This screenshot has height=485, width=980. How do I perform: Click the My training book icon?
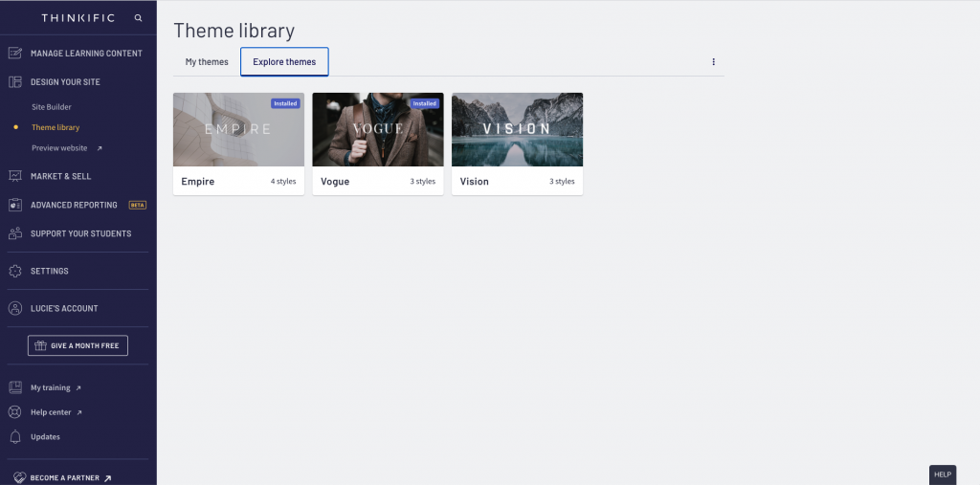coord(15,387)
